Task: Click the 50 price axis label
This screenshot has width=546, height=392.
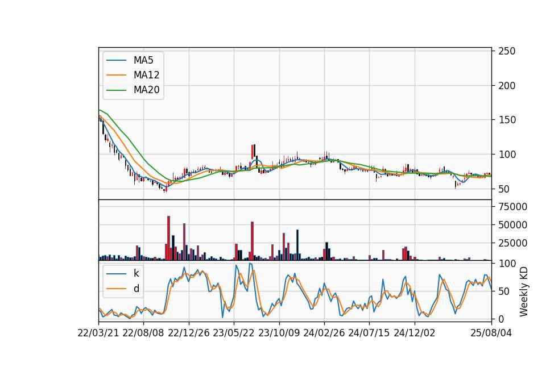Action: 504,189
